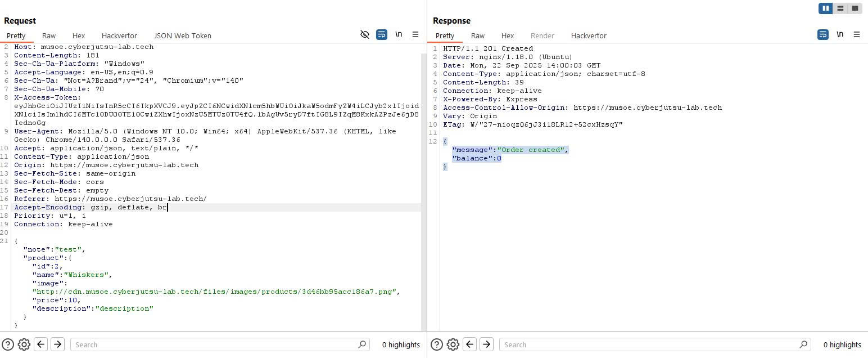Open the JSON Web Token tab
The image size is (868, 358).
[183, 35]
